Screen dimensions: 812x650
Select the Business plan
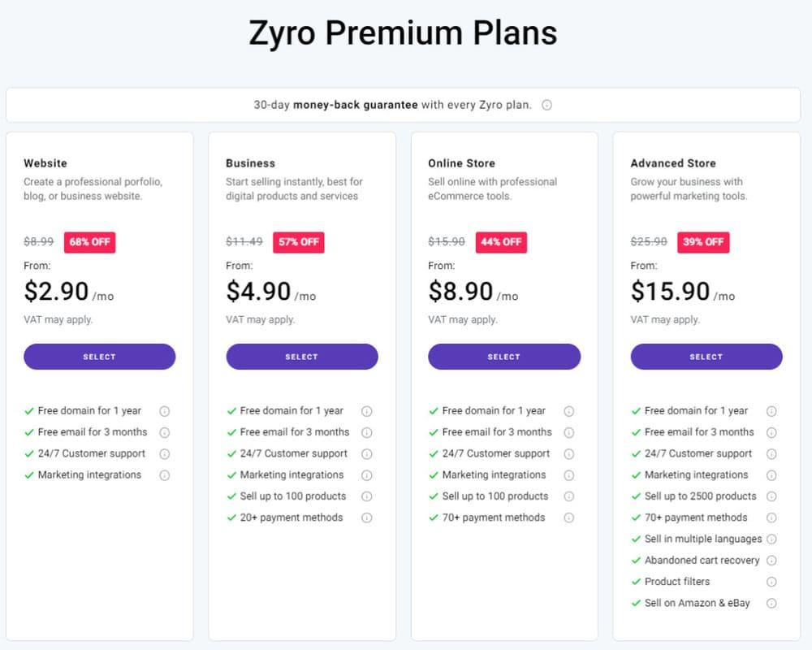[301, 357]
